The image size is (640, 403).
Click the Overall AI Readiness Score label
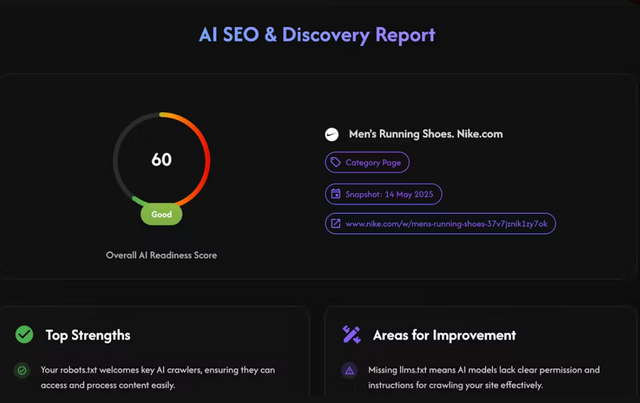[162, 255]
